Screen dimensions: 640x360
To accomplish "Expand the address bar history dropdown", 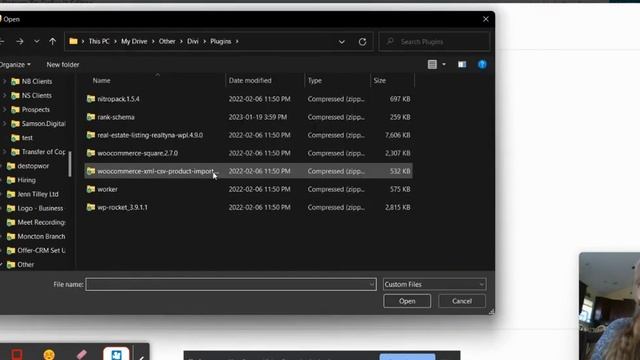I will point(342,42).
